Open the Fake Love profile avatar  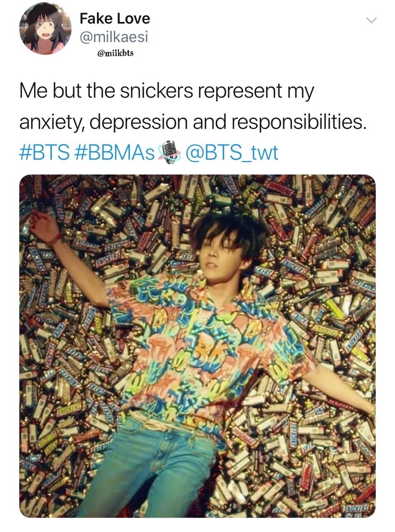(45, 28)
